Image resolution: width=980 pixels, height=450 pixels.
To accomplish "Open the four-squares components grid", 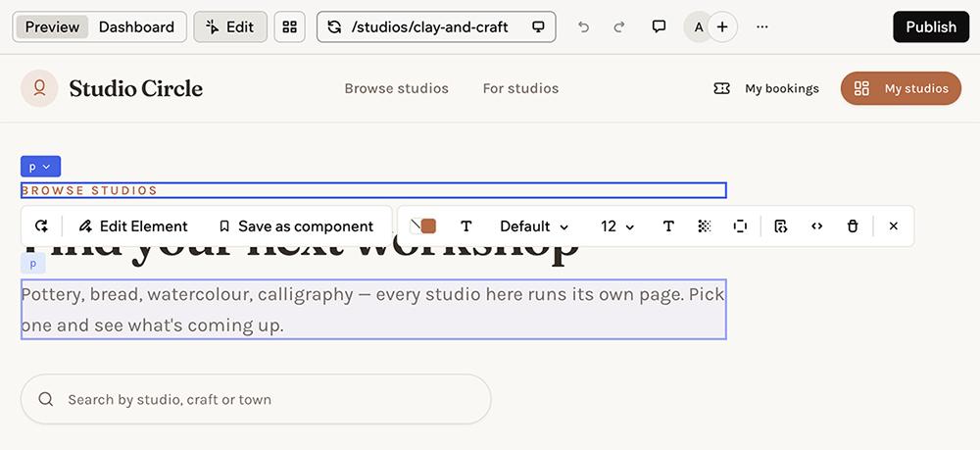I will 289,26.
